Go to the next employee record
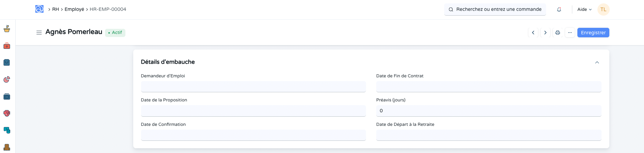Screen dimensions: 644x153 pos(545,33)
